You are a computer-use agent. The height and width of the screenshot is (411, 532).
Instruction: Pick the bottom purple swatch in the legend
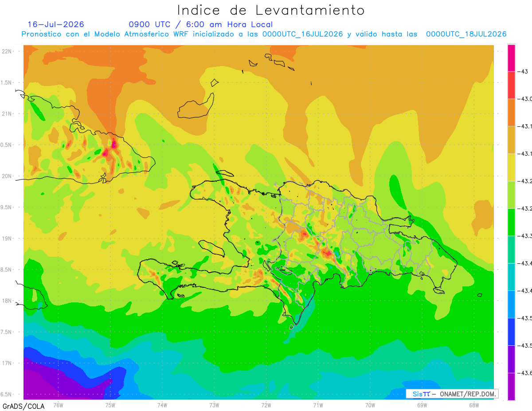pyautogui.click(x=511, y=387)
